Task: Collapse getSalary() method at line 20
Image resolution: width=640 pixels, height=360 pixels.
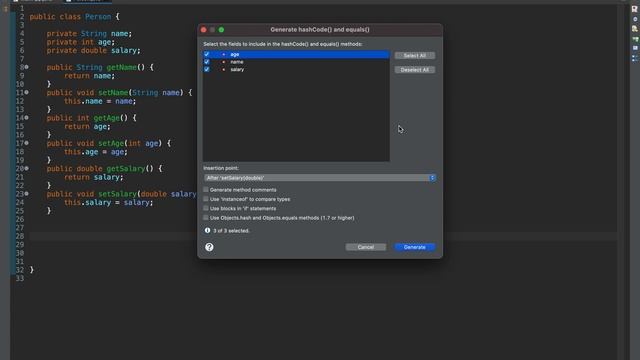Action: (27, 168)
